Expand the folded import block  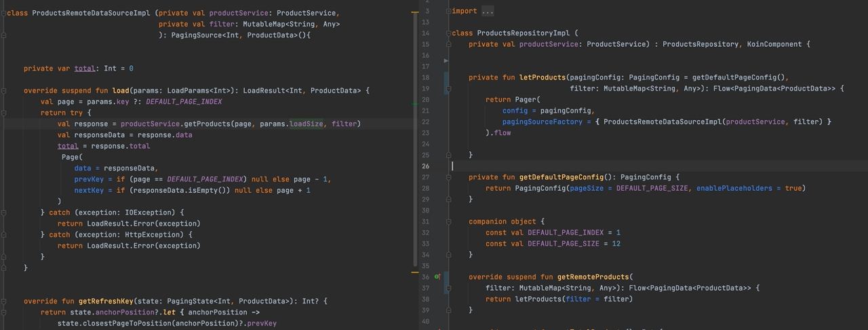point(448,11)
